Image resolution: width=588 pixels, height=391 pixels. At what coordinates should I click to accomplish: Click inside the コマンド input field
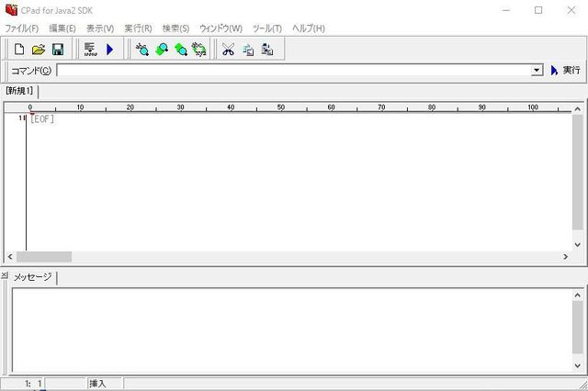click(x=294, y=70)
